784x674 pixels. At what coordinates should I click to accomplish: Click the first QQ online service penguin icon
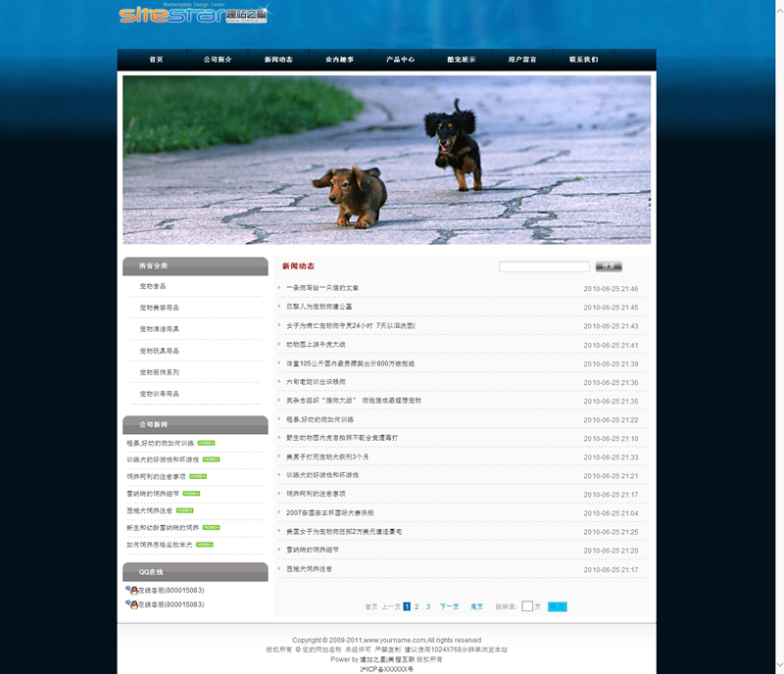(x=131, y=591)
